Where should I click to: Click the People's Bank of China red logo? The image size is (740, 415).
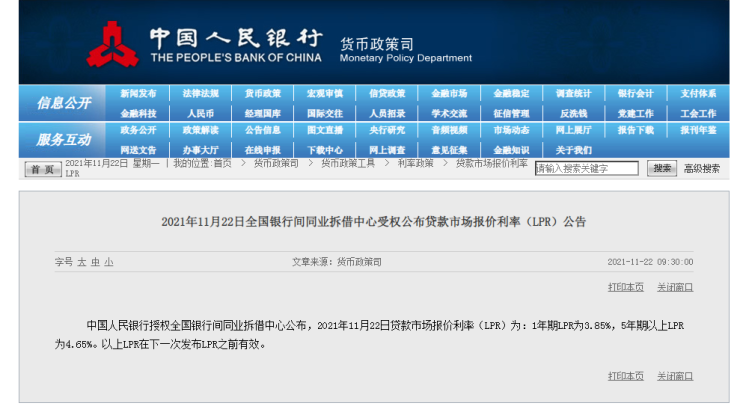point(112,44)
